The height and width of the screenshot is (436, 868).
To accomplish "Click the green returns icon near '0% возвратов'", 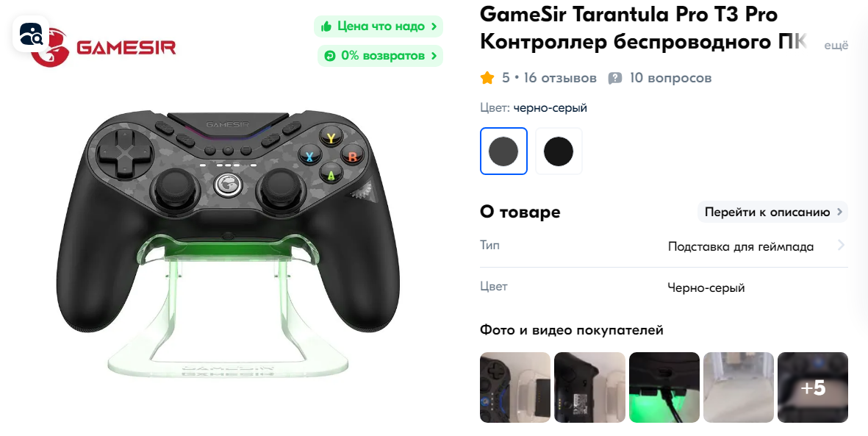I will click(x=330, y=56).
